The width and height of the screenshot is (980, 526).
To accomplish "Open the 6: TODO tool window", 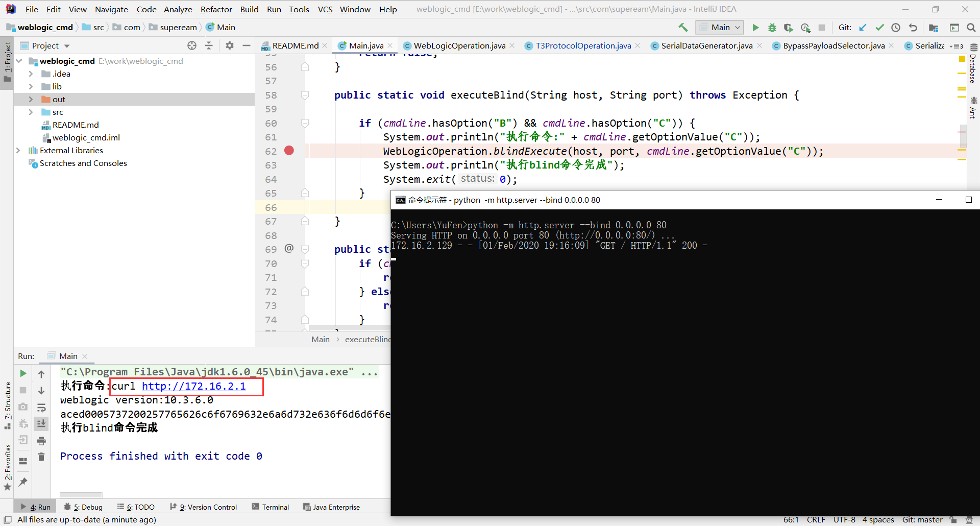I will click(136, 507).
